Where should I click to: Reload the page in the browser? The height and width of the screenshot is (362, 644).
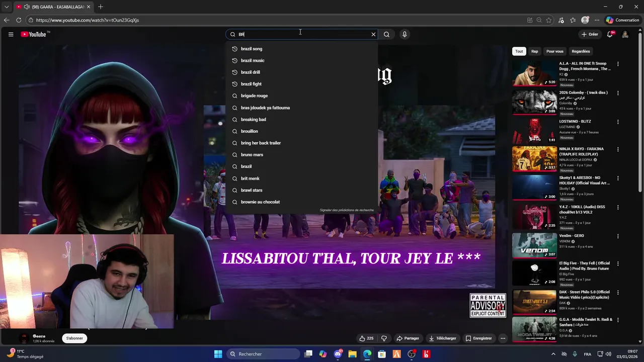point(19,20)
